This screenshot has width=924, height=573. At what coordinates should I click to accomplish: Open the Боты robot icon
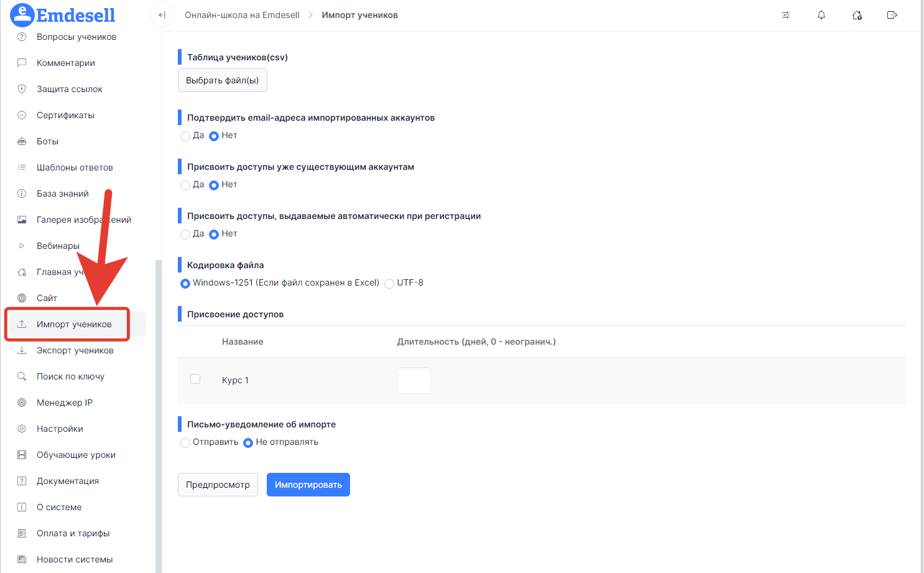coord(22,141)
